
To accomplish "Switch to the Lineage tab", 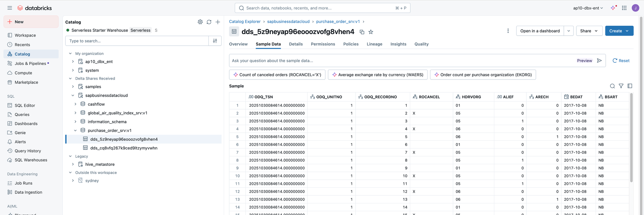I will click(x=374, y=44).
